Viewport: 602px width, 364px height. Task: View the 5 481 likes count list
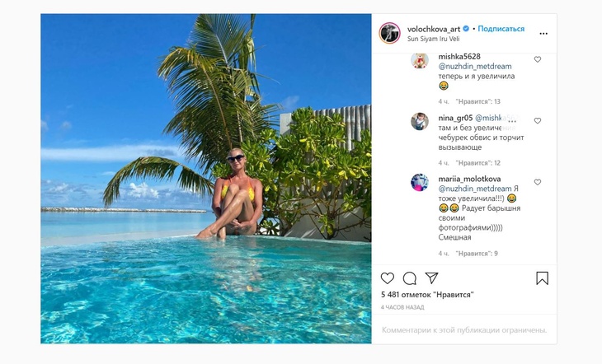(x=427, y=294)
